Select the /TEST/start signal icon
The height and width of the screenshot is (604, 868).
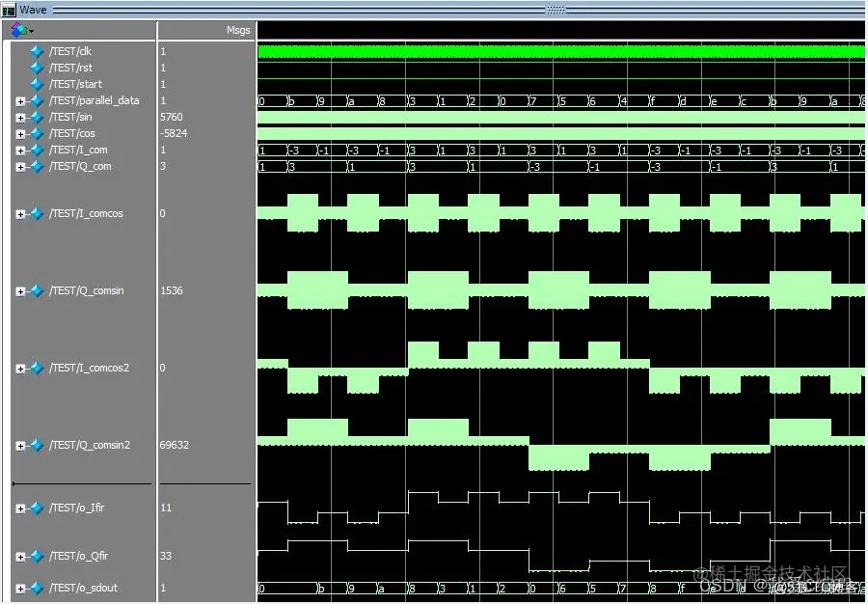[x=37, y=84]
